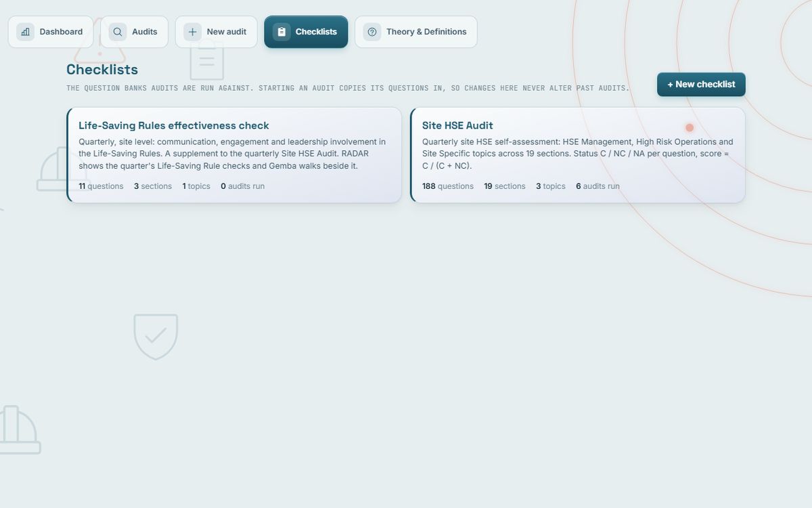
Task: Go to the New audit tab
Action: pyautogui.click(x=217, y=32)
